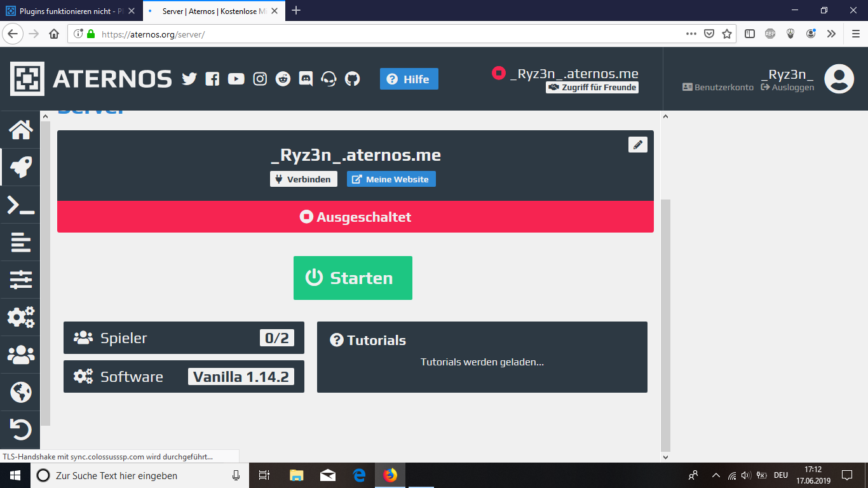868x488 pixels.
Task: Open the console icon in sidebar
Action: pos(20,205)
